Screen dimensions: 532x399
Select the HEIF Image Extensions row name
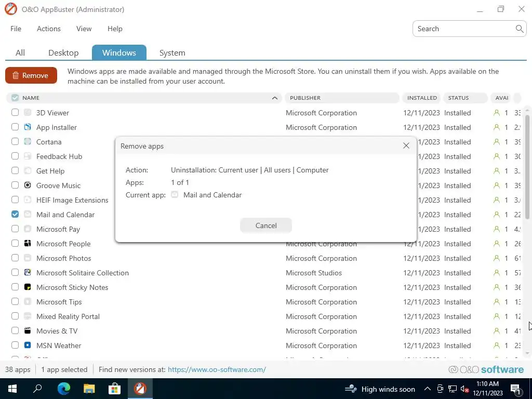coord(72,200)
